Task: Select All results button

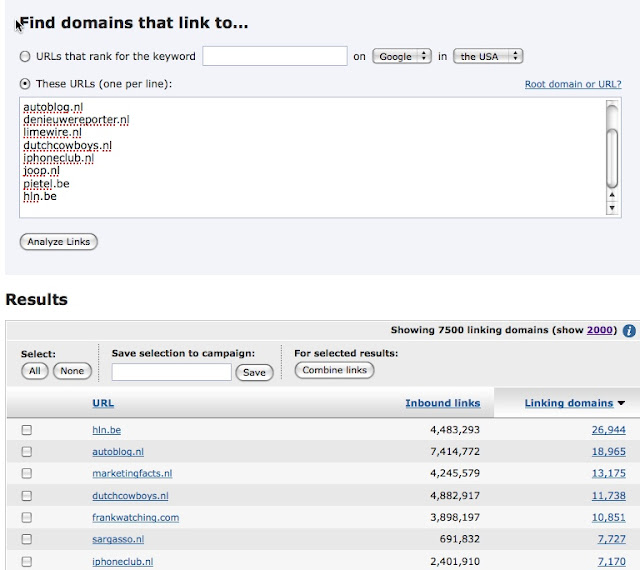Action: tap(35, 371)
